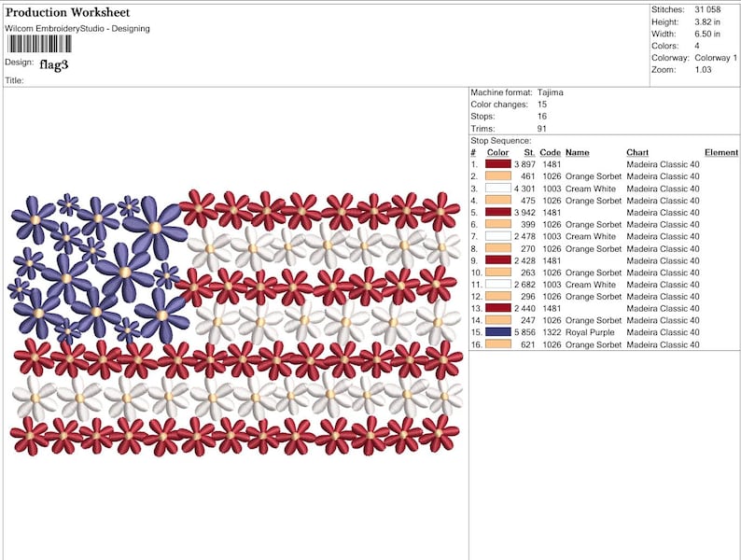This screenshot has width=741, height=560.
Task: Click the Name column header
Action: click(577, 152)
